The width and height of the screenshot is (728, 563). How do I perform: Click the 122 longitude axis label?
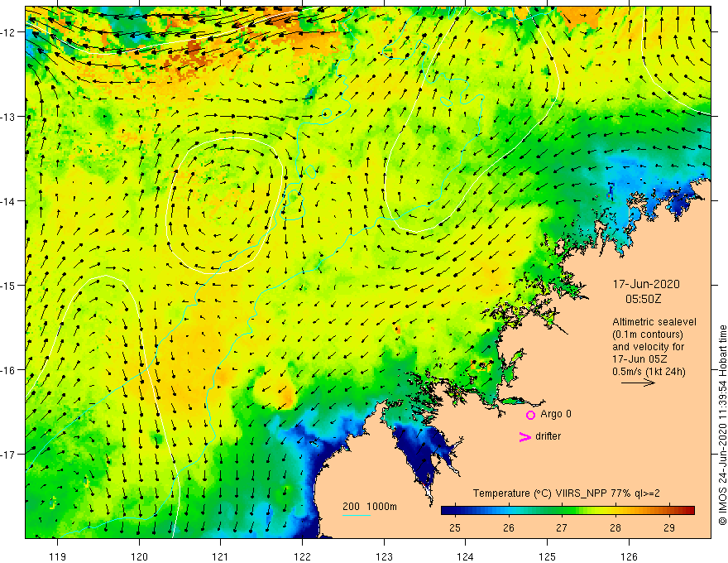[302, 556]
